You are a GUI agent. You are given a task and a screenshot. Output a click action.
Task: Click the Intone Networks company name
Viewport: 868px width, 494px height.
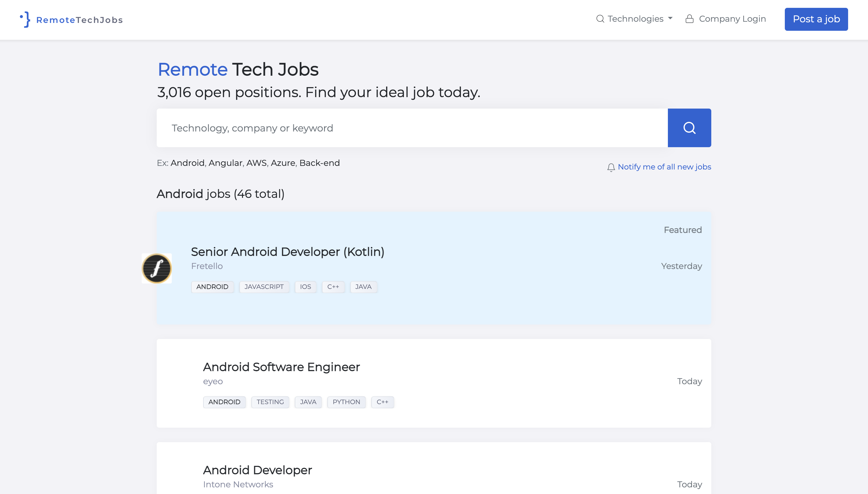[x=238, y=484]
